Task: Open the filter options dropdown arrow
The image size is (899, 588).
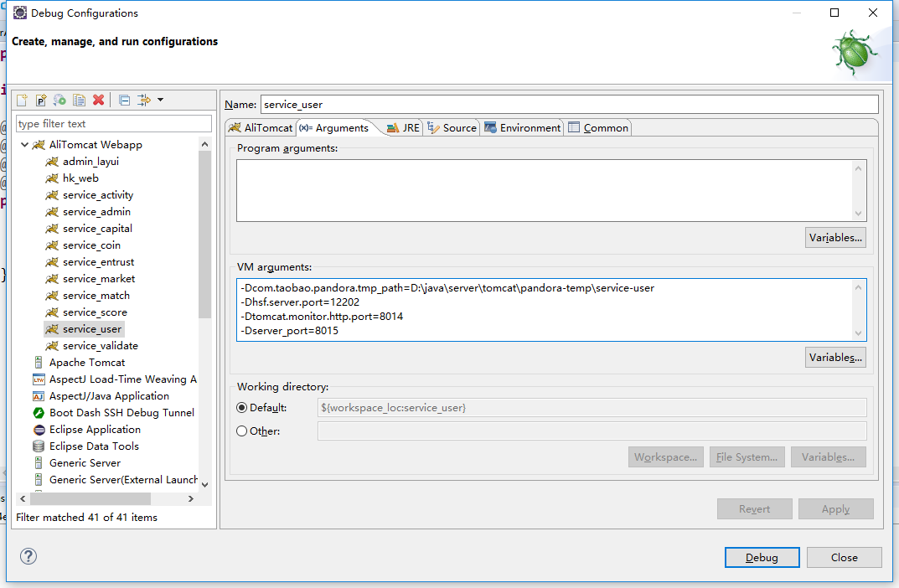Action: tap(161, 100)
